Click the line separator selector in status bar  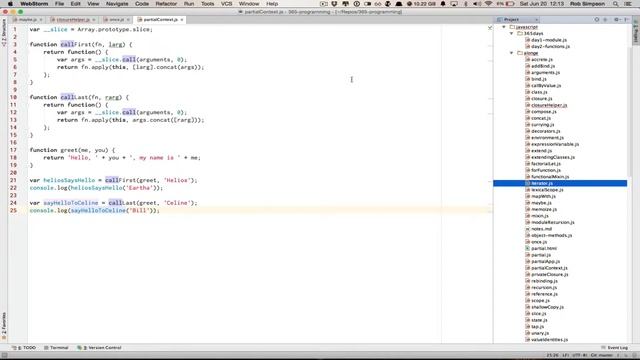[x=566, y=356]
